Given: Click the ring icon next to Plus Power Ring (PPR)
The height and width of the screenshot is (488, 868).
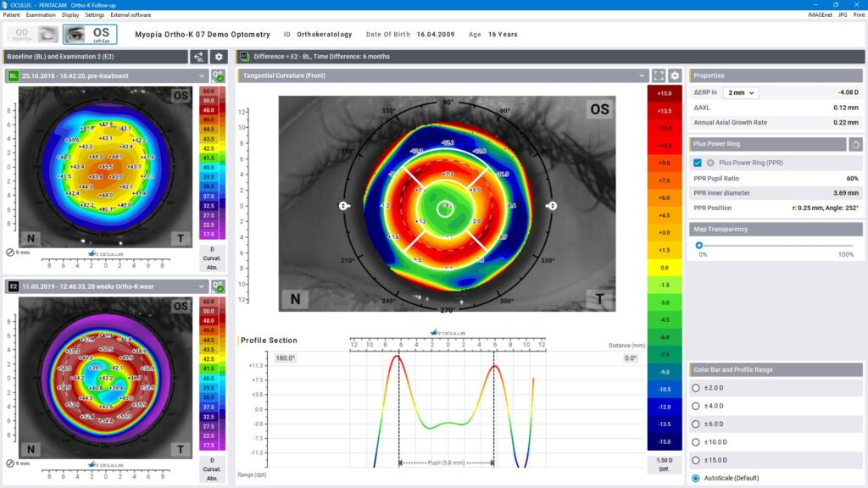Looking at the screenshot, I should (x=710, y=164).
